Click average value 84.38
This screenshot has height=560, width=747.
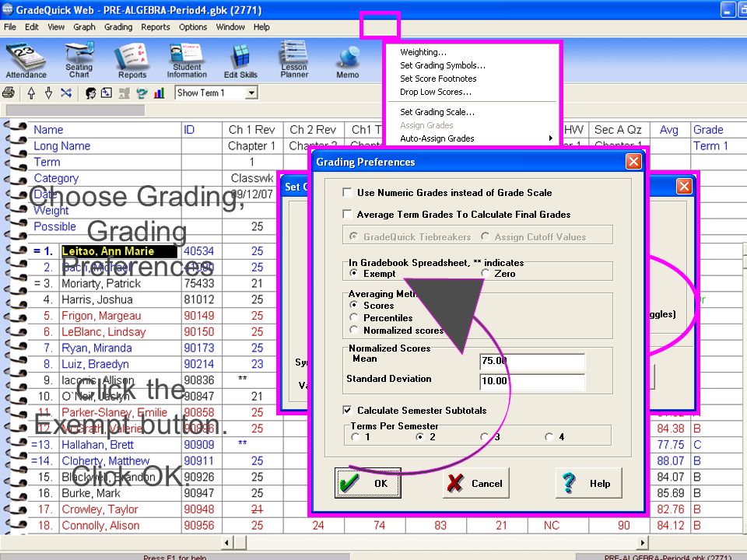point(670,429)
